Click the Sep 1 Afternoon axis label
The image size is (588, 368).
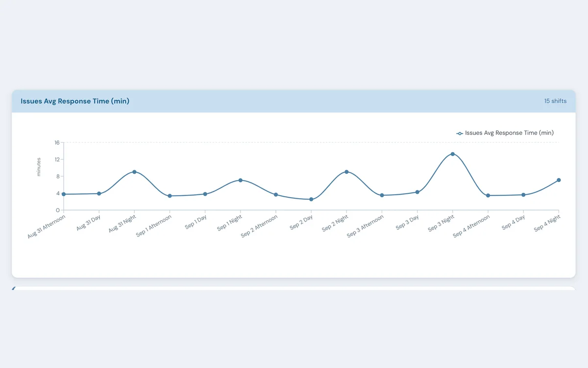coord(154,226)
